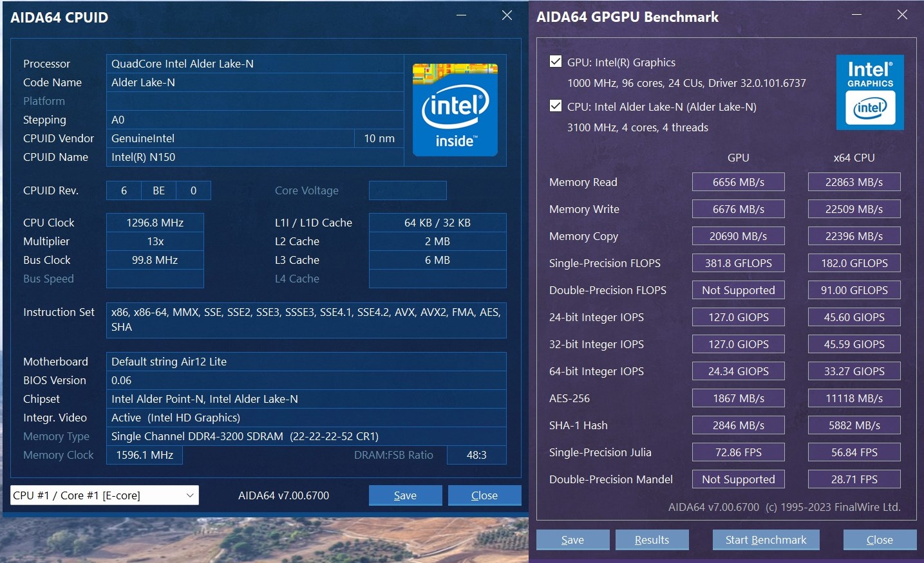Click AIDA64 v7.00.6700 version label in CPUID

(x=283, y=495)
